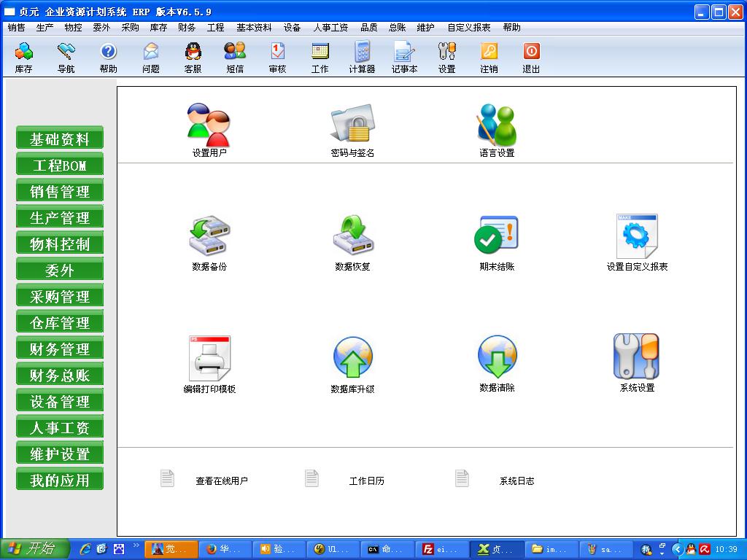Click the 采购管理 sidebar button

click(x=60, y=296)
